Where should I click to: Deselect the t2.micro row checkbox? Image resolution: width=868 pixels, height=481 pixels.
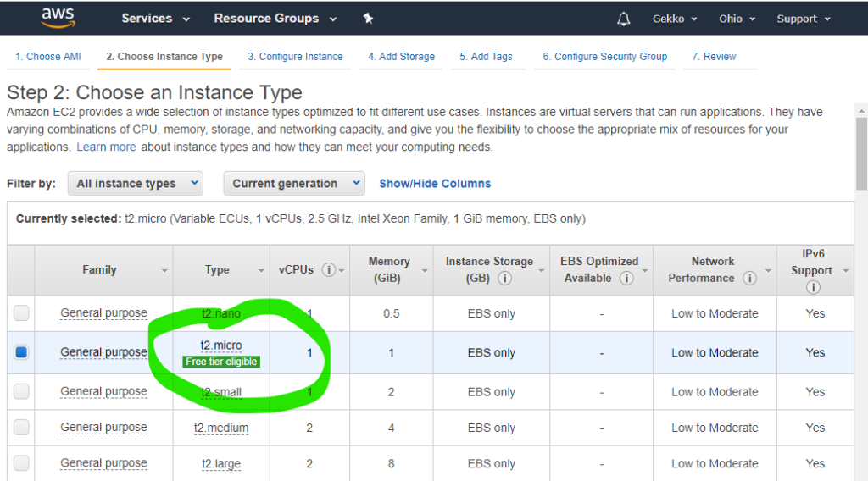pyautogui.click(x=21, y=352)
